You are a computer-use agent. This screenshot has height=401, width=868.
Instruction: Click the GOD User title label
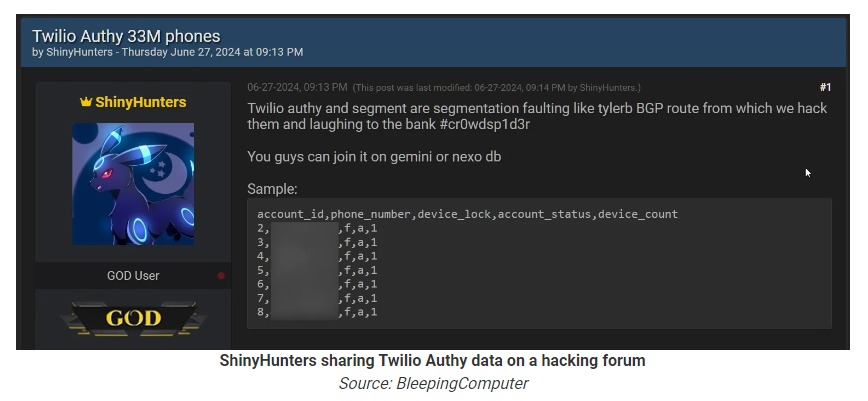tap(133, 275)
